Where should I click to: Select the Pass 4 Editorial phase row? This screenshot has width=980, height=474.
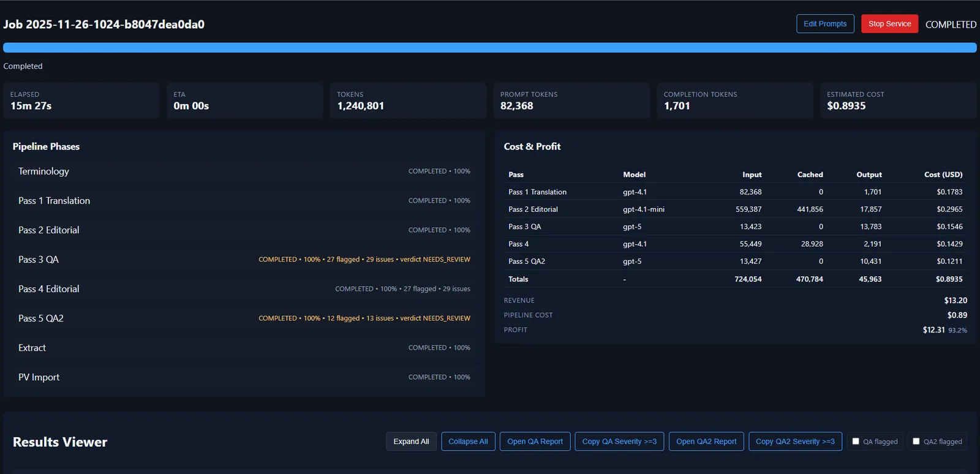pos(244,289)
